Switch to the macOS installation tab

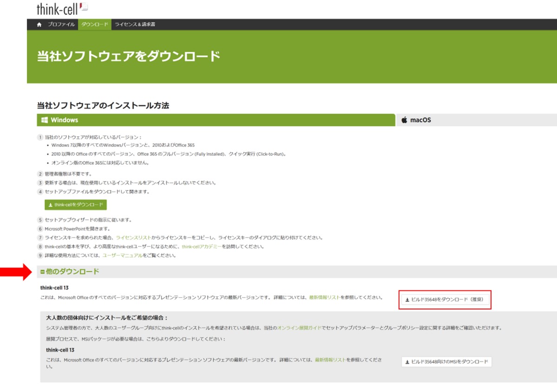point(421,120)
